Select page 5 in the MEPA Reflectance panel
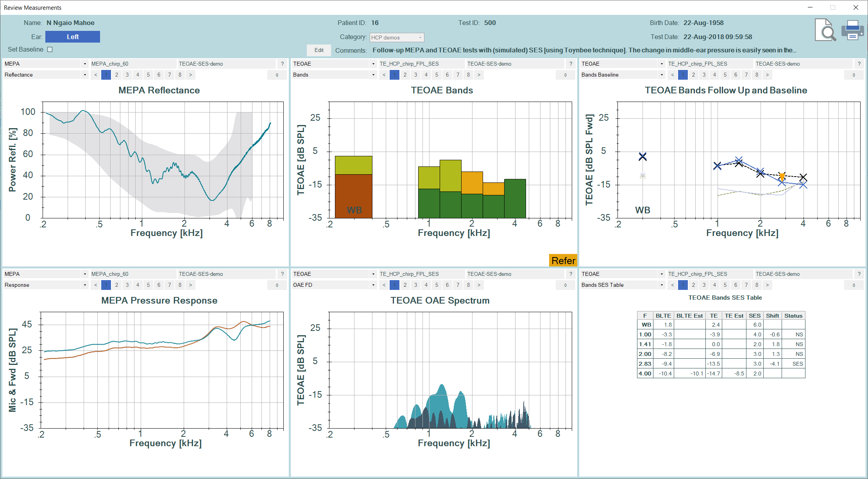This screenshot has width=868, height=479. 148,75
